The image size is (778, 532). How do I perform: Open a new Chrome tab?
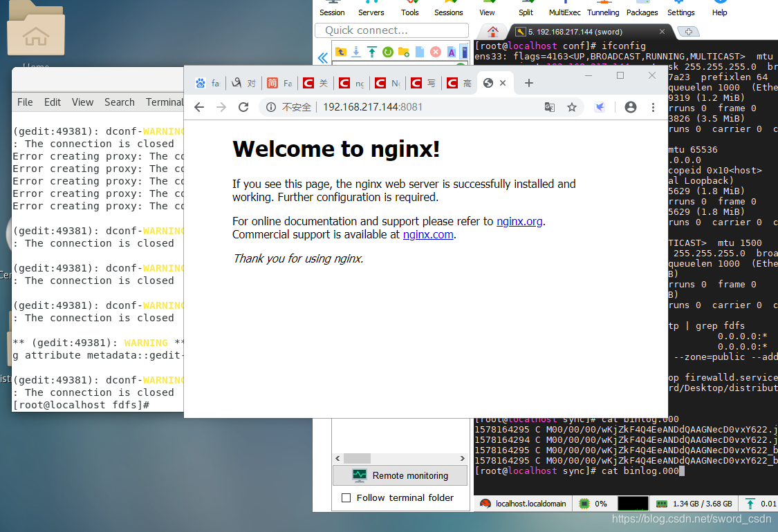pyautogui.click(x=529, y=83)
